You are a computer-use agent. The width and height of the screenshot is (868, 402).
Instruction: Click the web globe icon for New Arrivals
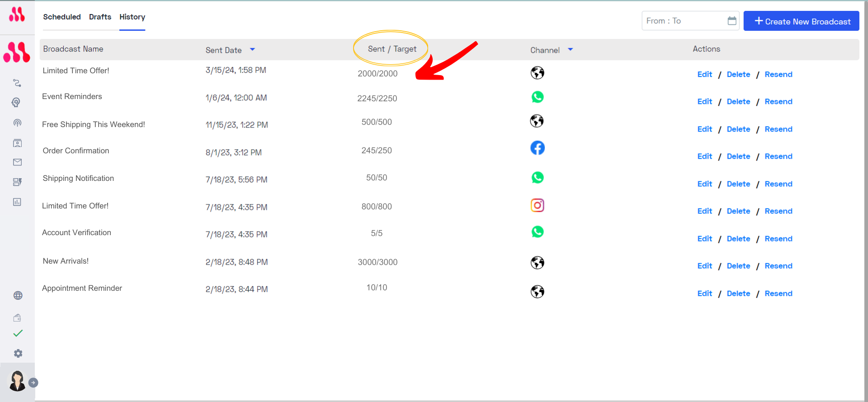tap(537, 263)
